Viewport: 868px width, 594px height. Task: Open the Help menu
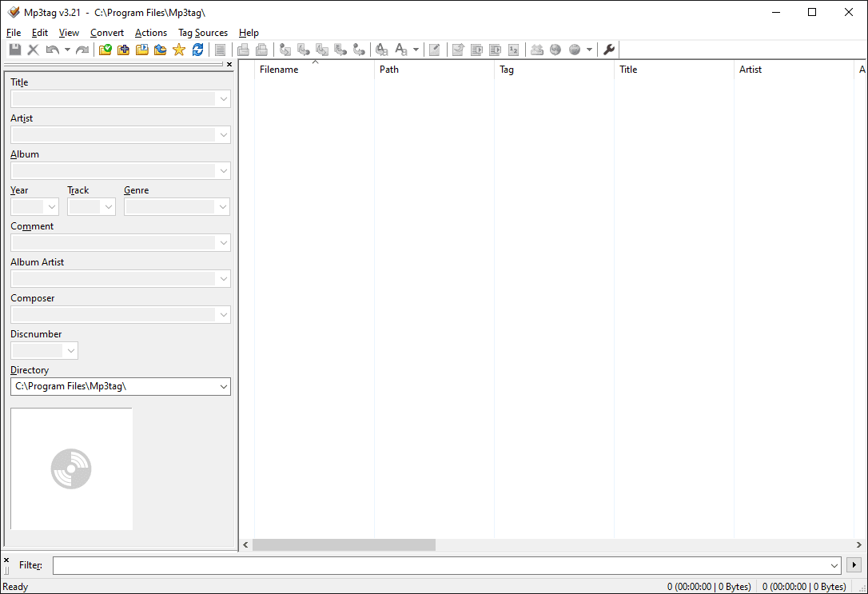pos(249,33)
